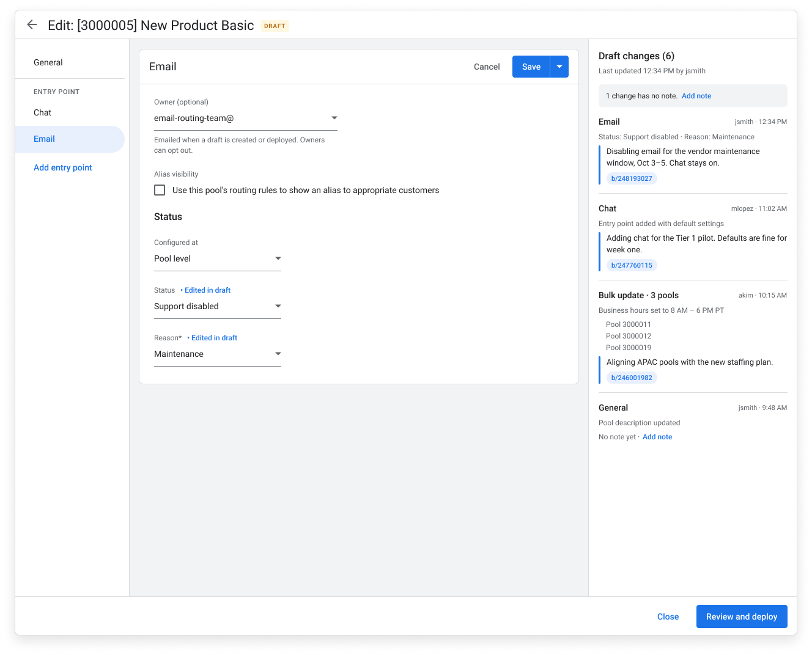Select the 'Draft changes (6)' panel title
This screenshot has height=655, width=812.
[x=637, y=56]
